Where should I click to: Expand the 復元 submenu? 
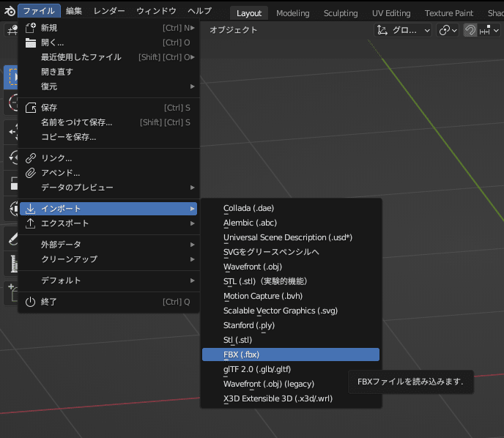(x=109, y=86)
